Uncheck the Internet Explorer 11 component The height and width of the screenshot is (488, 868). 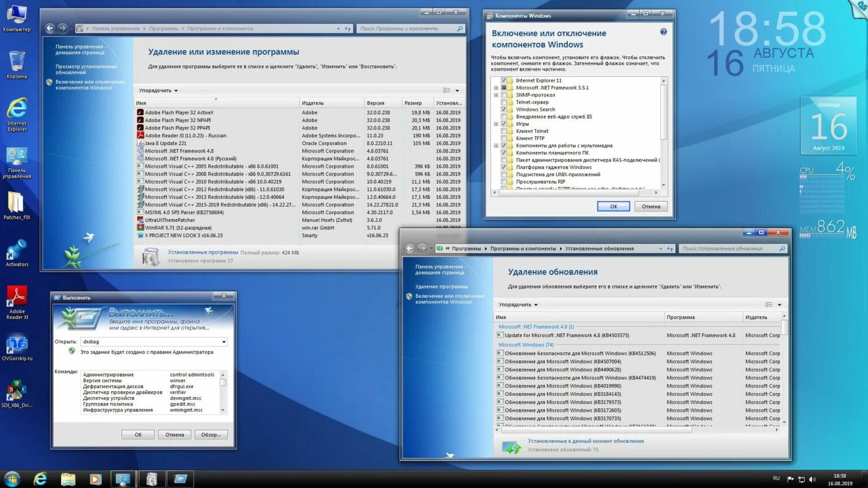click(x=505, y=80)
